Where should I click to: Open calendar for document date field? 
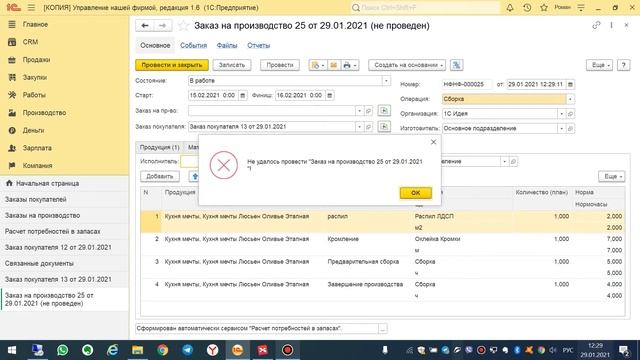tap(570, 84)
